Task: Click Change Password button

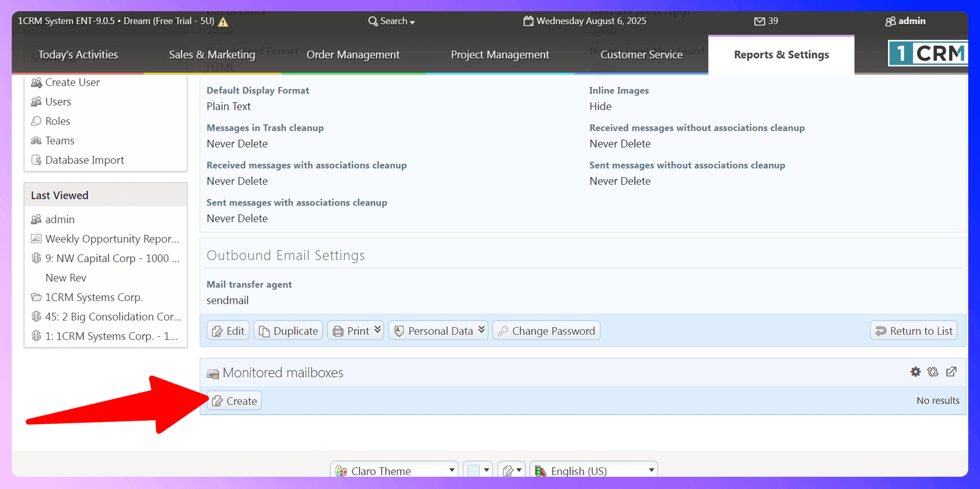Action: pos(546,331)
